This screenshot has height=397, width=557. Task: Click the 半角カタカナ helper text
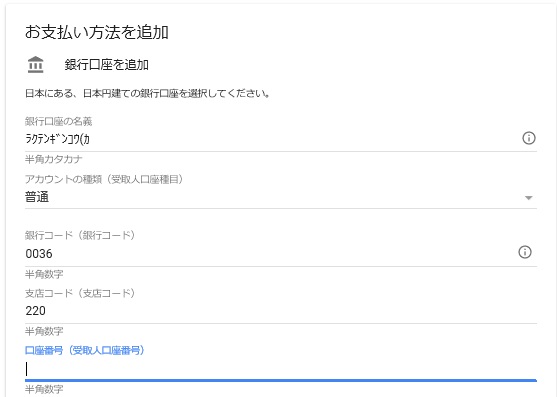pyautogui.click(x=54, y=159)
